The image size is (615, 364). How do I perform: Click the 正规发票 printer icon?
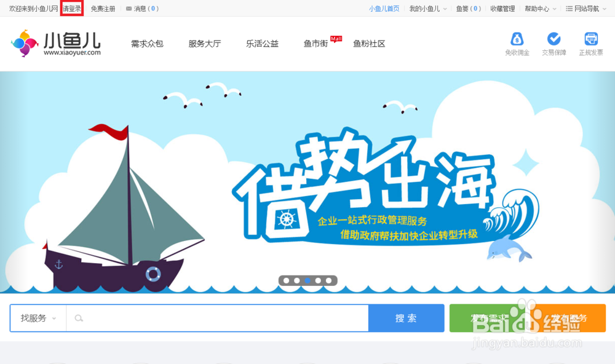591,39
